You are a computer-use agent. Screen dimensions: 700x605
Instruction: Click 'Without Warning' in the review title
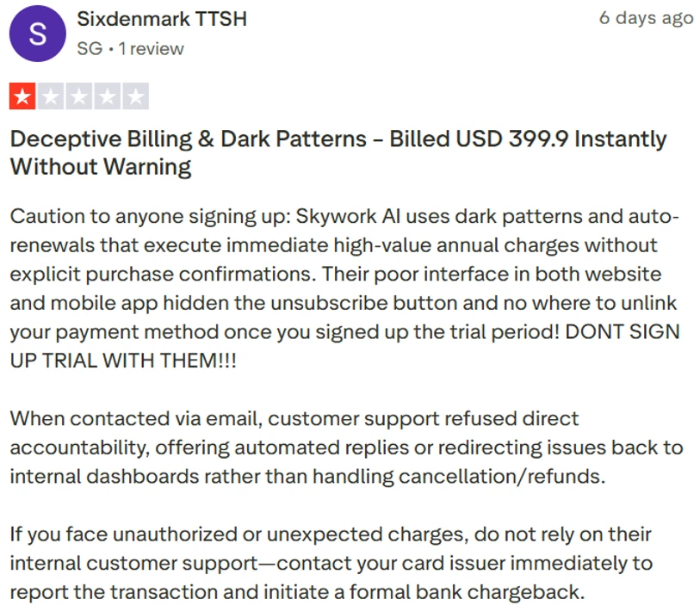tap(101, 167)
